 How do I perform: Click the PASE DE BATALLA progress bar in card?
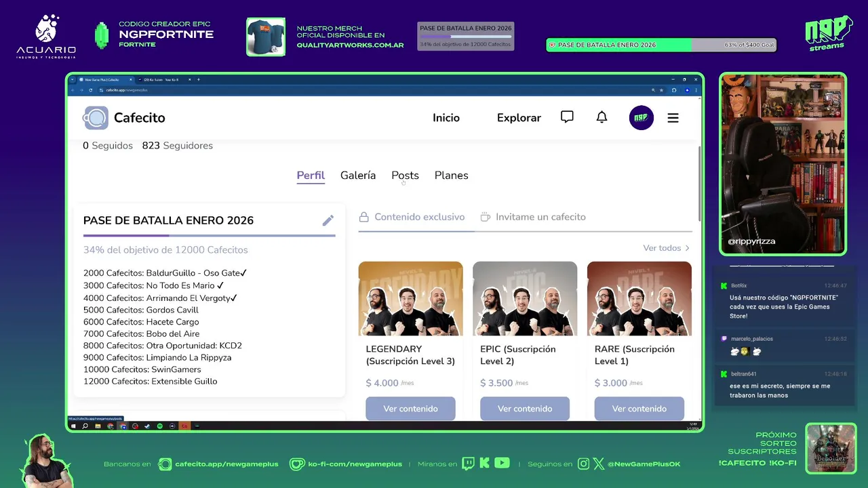(x=209, y=235)
